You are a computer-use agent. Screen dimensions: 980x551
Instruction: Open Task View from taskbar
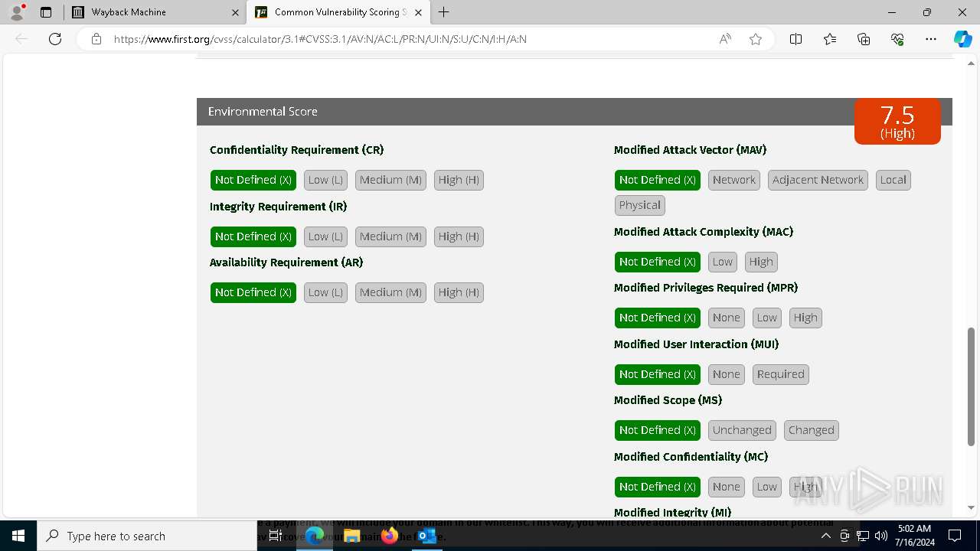pos(276,536)
